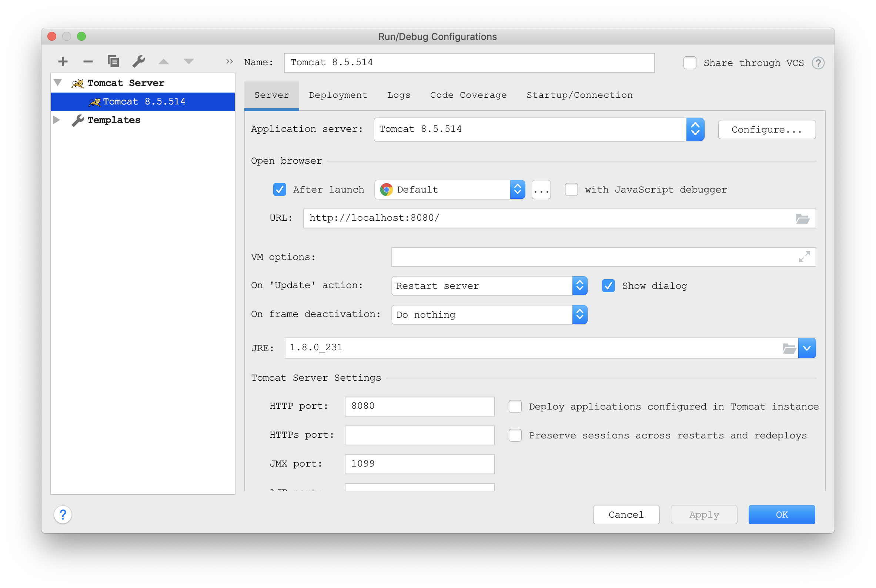Image resolution: width=876 pixels, height=588 pixels.
Task: Click the folder browse icon in JRE field
Action: click(x=789, y=348)
